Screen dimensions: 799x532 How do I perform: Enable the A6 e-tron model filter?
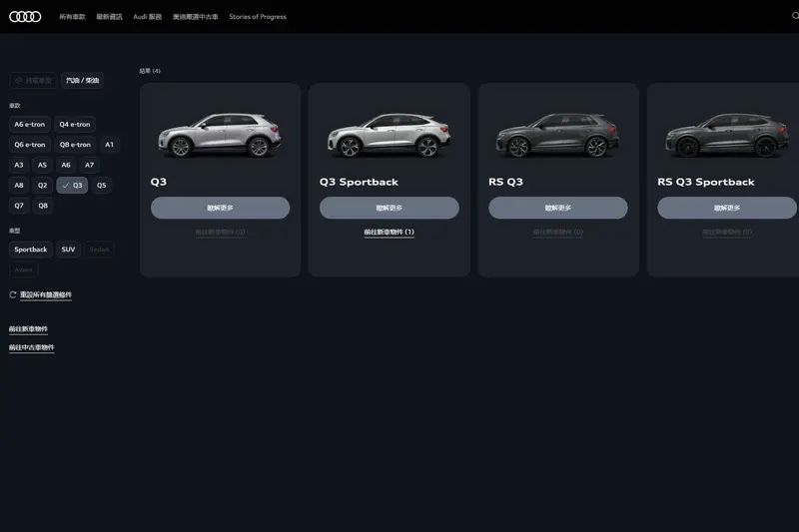point(30,124)
